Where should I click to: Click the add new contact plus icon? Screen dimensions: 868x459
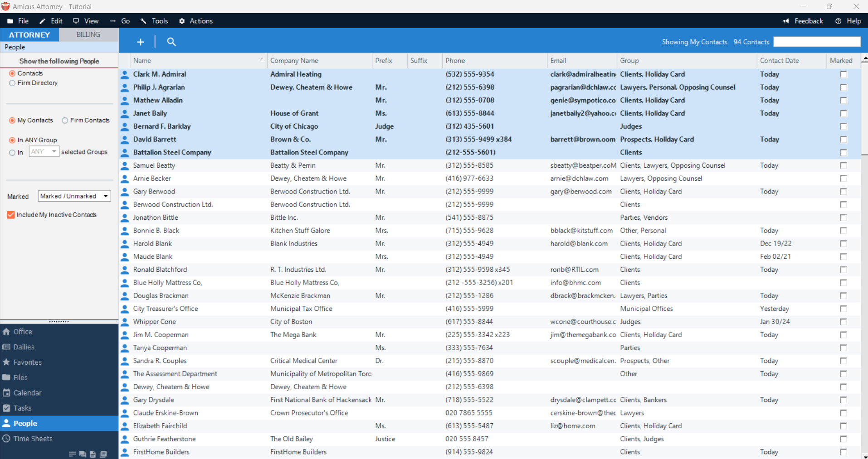(x=141, y=42)
